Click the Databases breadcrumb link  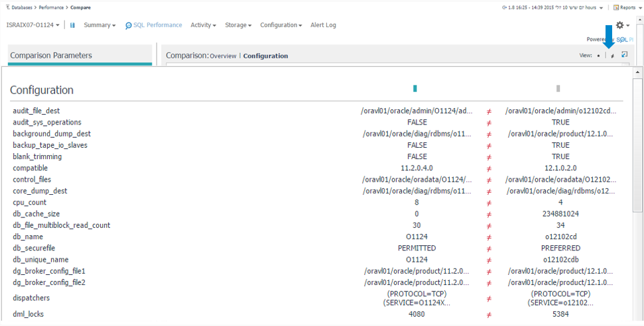pos(25,7)
